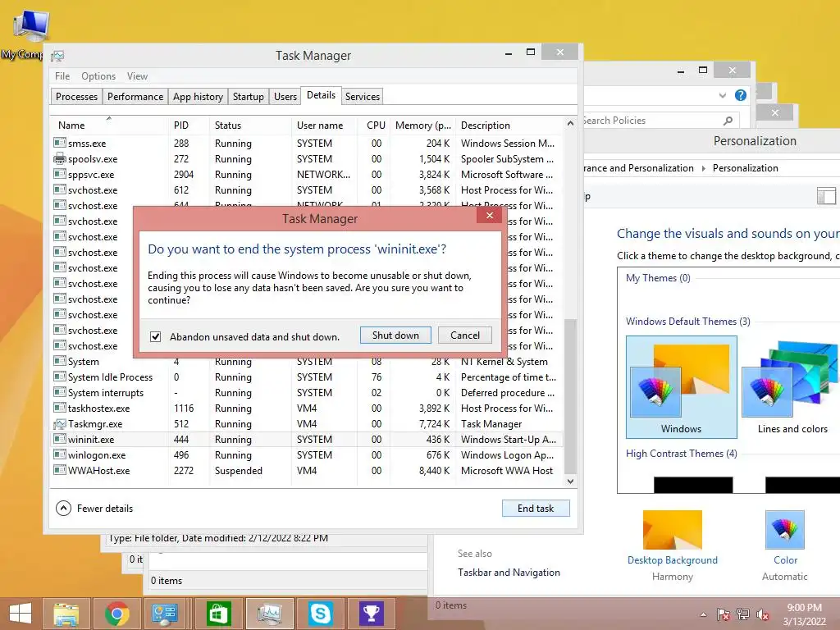Click the End task button
840x630 pixels.
pos(536,508)
